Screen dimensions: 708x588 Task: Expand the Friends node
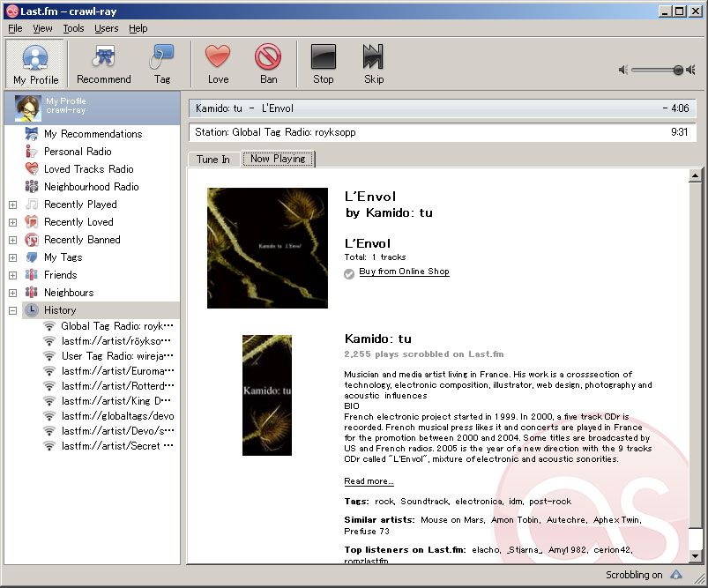[x=12, y=275]
